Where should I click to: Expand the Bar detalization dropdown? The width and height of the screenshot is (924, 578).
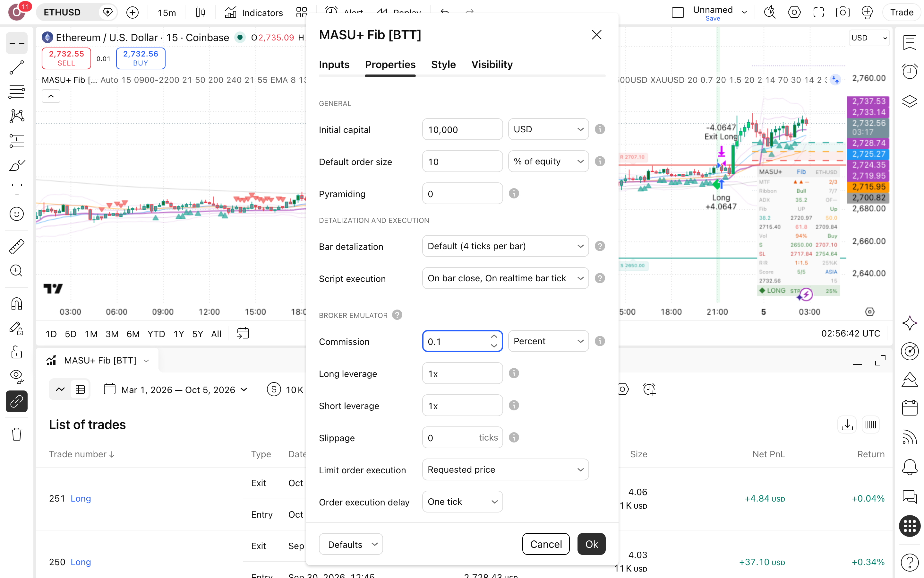pyautogui.click(x=505, y=246)
